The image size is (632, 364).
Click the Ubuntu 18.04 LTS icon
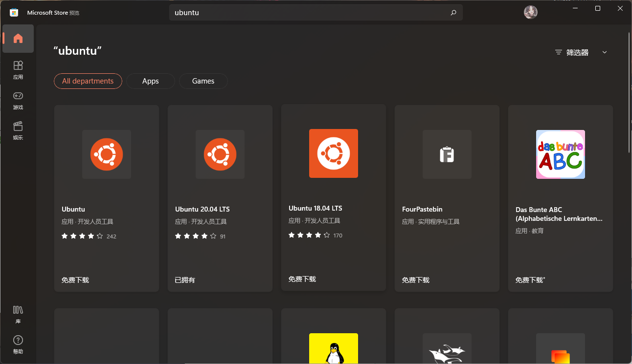(334, 153)
